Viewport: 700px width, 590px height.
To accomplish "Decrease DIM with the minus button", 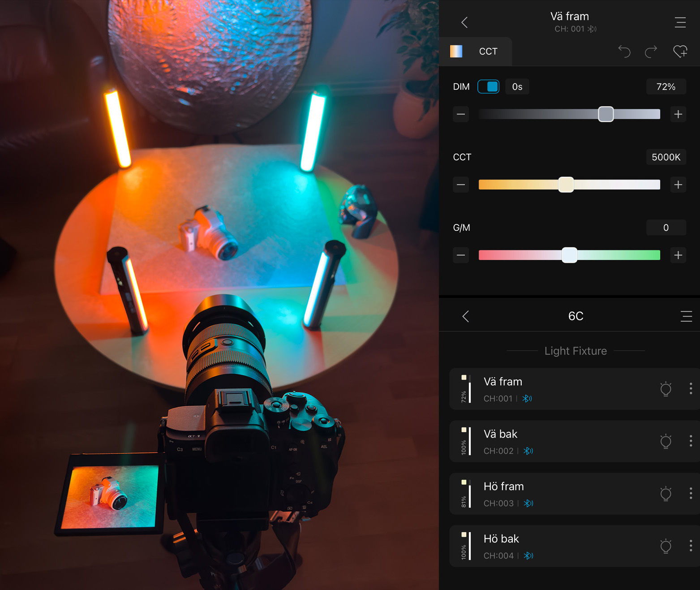I will click(461, 114).
